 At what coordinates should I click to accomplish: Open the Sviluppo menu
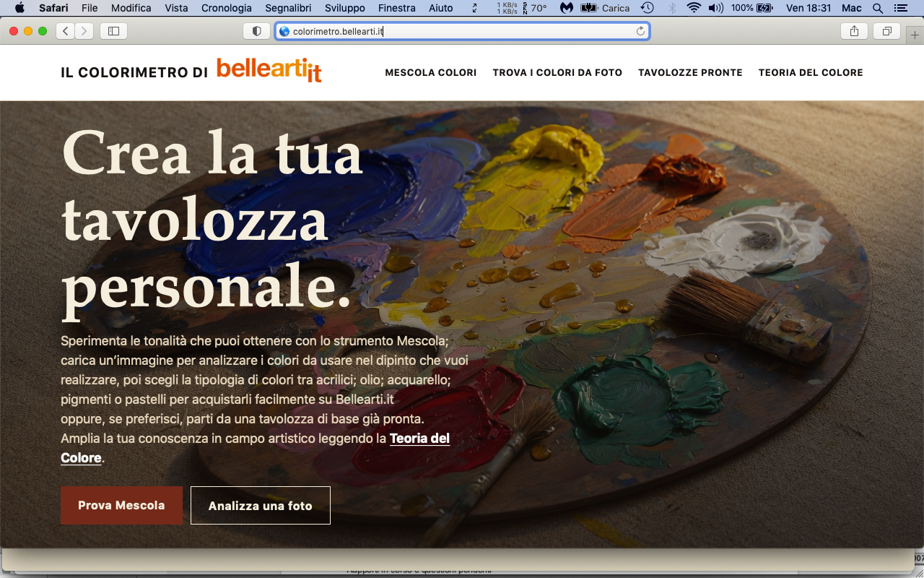tap(345, 8)
